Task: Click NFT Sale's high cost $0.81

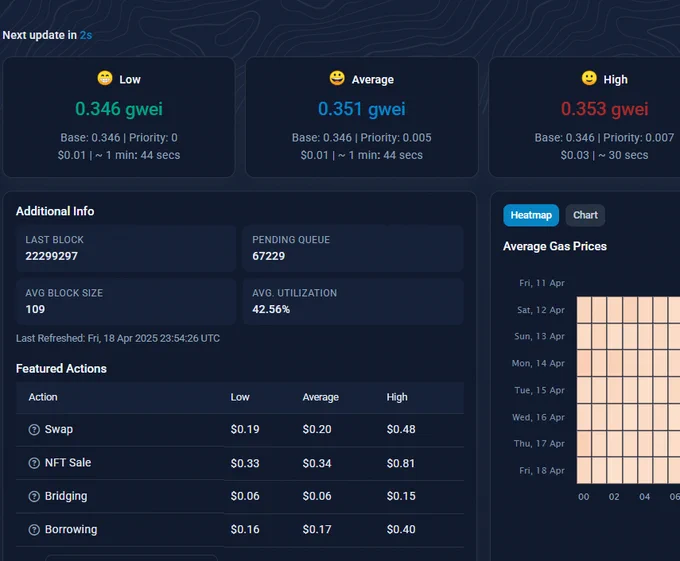Action: 401,463
